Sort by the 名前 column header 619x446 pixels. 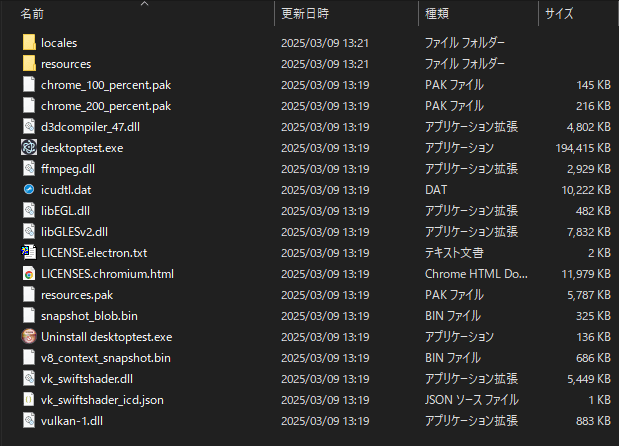(x=32, y=14)
